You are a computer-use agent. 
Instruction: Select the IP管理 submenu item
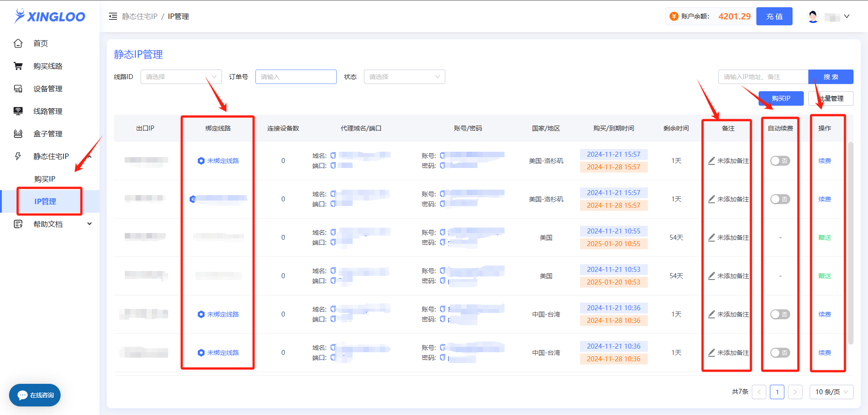pyautogui.click(x=45, y=201)
